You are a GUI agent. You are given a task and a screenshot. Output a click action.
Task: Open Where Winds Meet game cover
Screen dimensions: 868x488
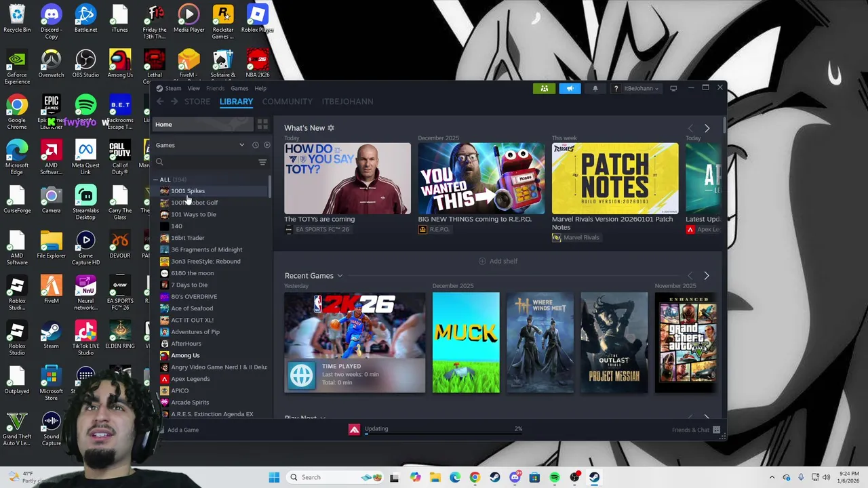(540, 342)
